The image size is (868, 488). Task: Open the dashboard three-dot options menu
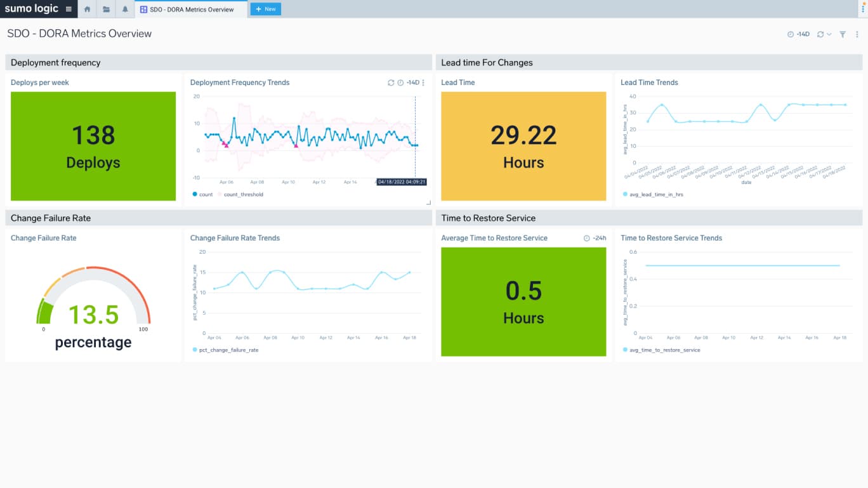(857, 34)
